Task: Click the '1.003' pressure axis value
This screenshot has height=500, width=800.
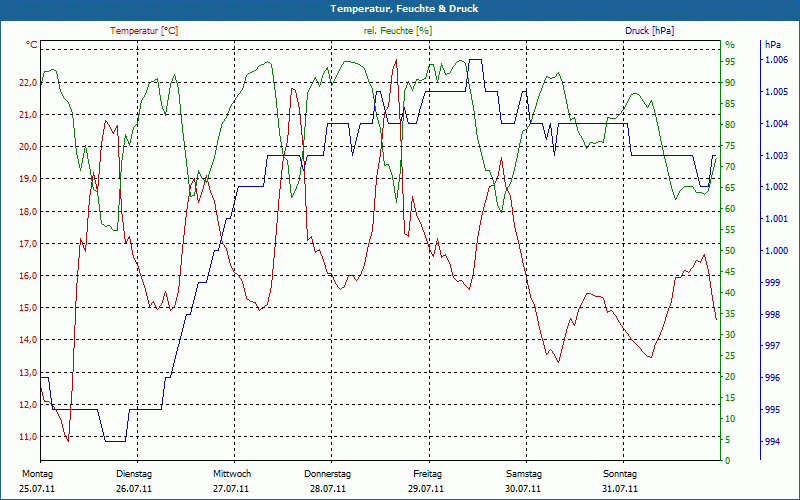Action: point(777,156)
